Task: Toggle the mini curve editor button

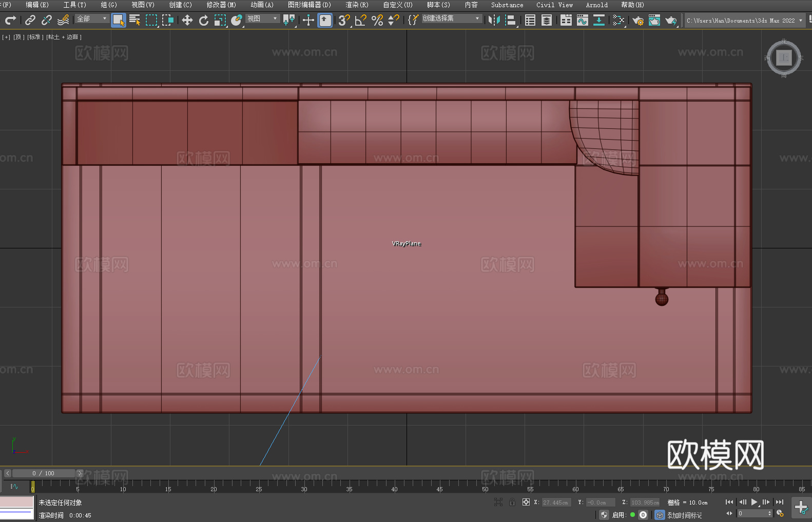Action: click(14, 486)
